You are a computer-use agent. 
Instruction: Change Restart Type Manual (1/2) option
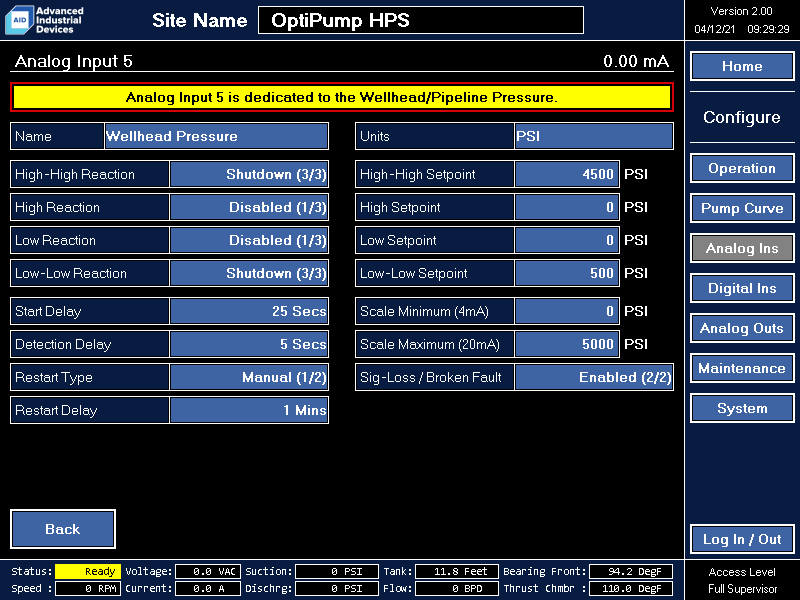click(249, 378)
